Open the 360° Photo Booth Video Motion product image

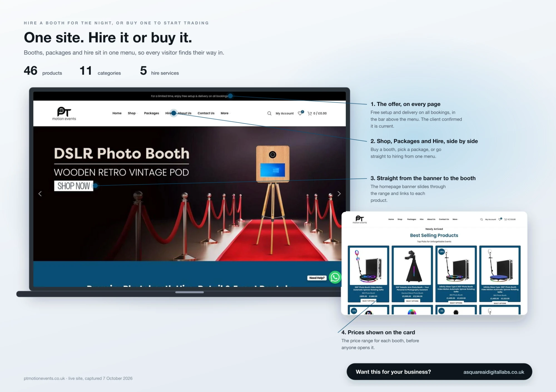(x=368, y=266)
